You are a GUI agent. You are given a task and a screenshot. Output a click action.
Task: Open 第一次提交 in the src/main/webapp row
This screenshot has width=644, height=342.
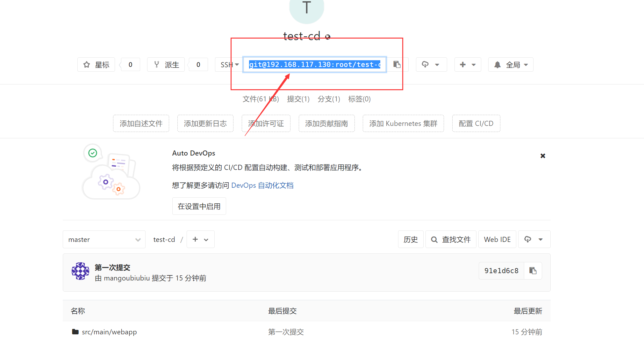pyautogui.click(x=286, y=332)
